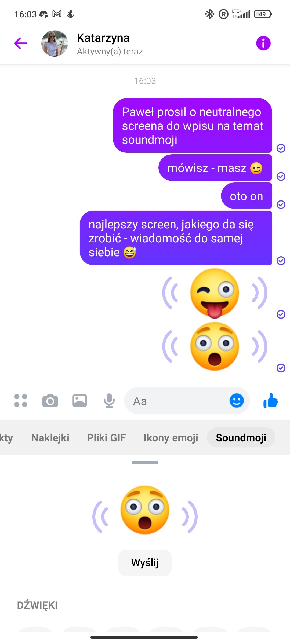Switch to the Naklejki tab

[x=50, y=438]
